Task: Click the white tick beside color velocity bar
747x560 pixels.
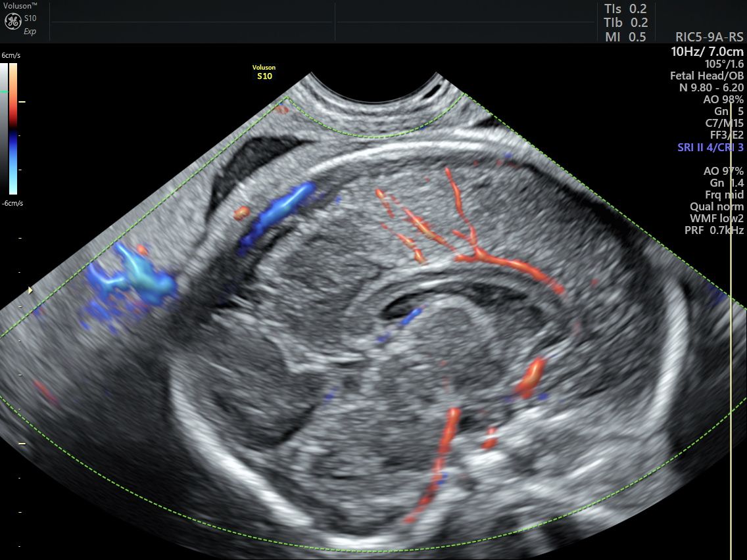Action: point(22,101)
